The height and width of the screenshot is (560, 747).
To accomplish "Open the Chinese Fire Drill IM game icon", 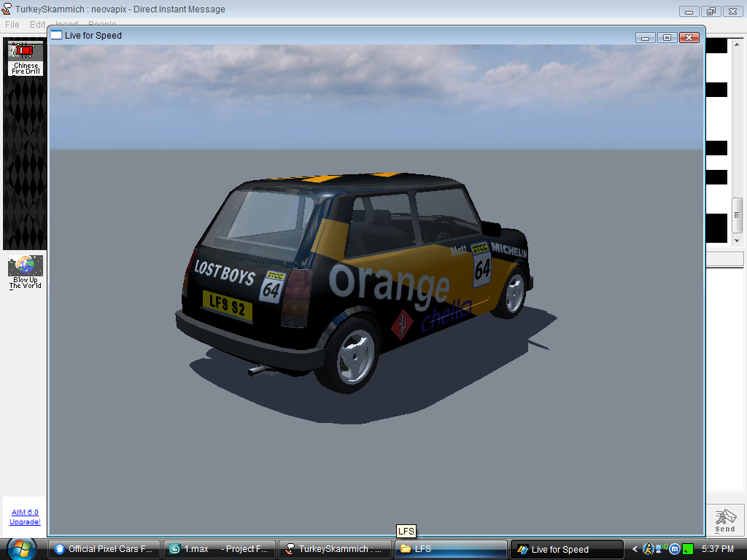I will pyautogui.click(x=26, y=58).
